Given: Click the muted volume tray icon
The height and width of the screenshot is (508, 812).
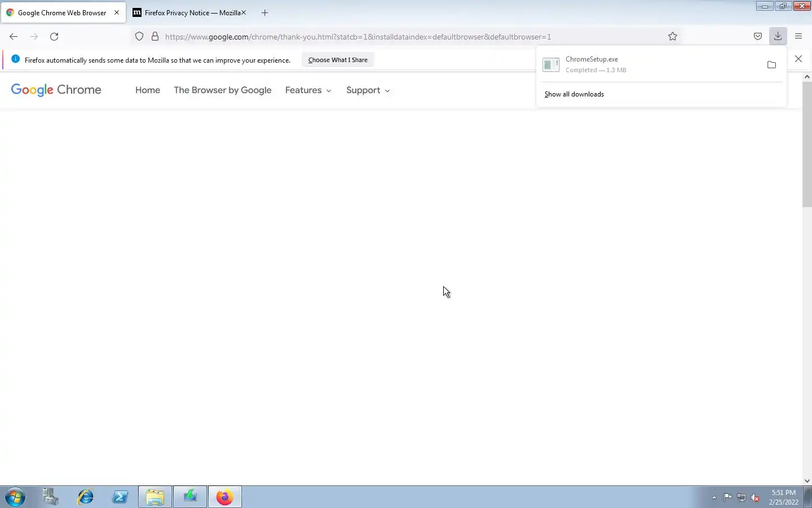Looking at the screenshot, I should 756,498.
